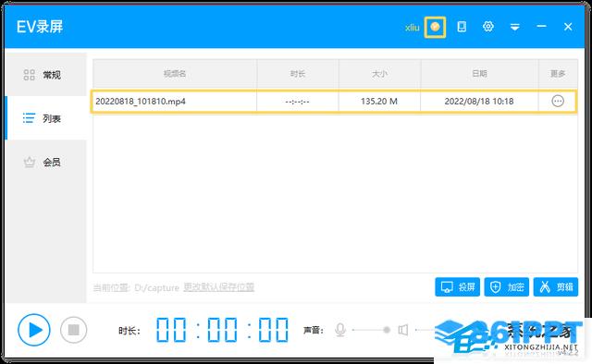Click 更改默认保存位置 link
The width and height of the screenshot is (592, 364).
[218, 287]
